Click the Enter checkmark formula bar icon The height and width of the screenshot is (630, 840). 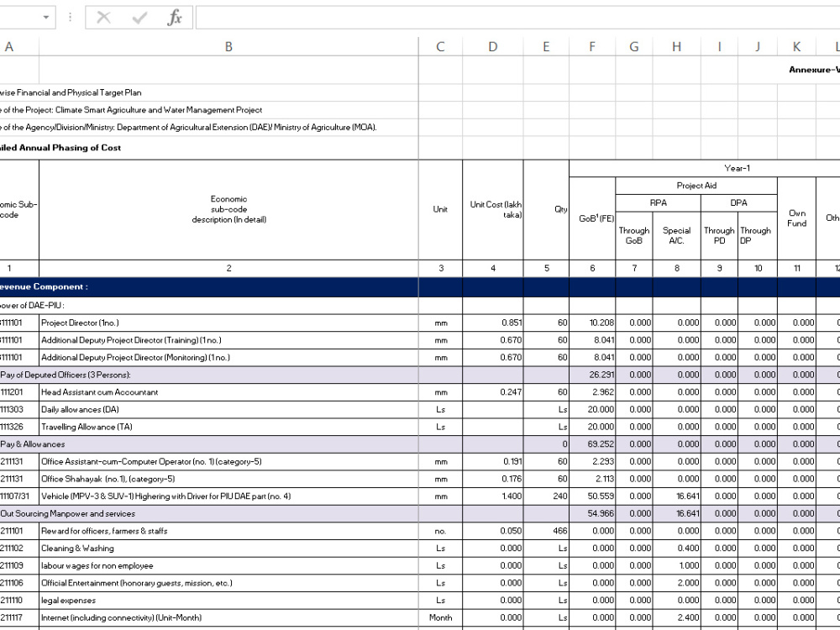tap(139, 18)
